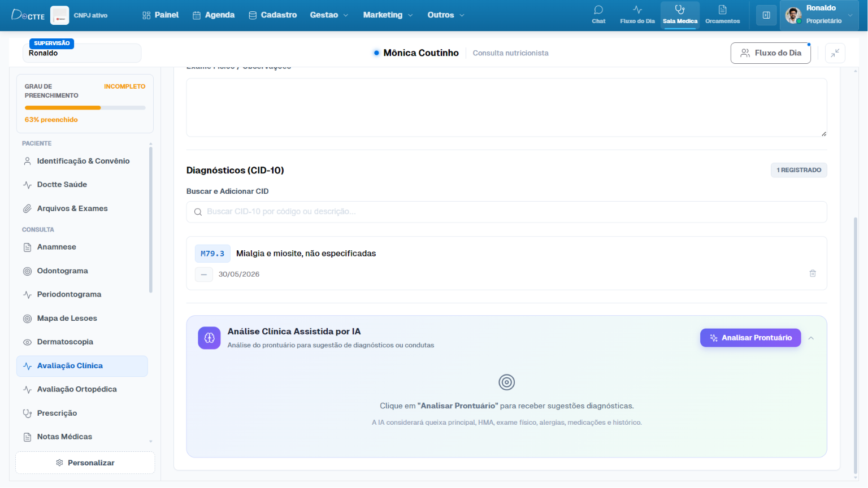Viewport: 868px width, 488px height.
Task: Open Periodontograma in the sidebar
Action: (x=83, y=294)
